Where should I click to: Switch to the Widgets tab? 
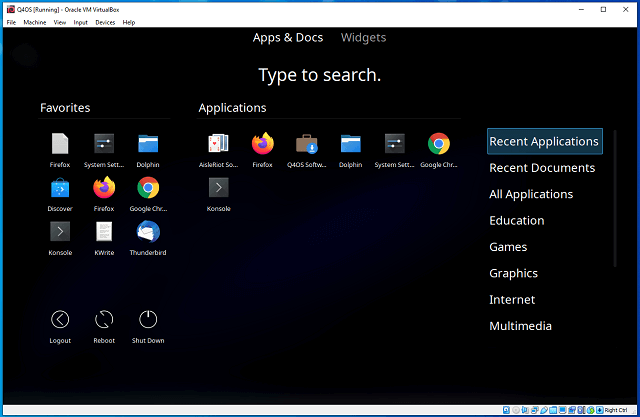[x=363, y=38]
